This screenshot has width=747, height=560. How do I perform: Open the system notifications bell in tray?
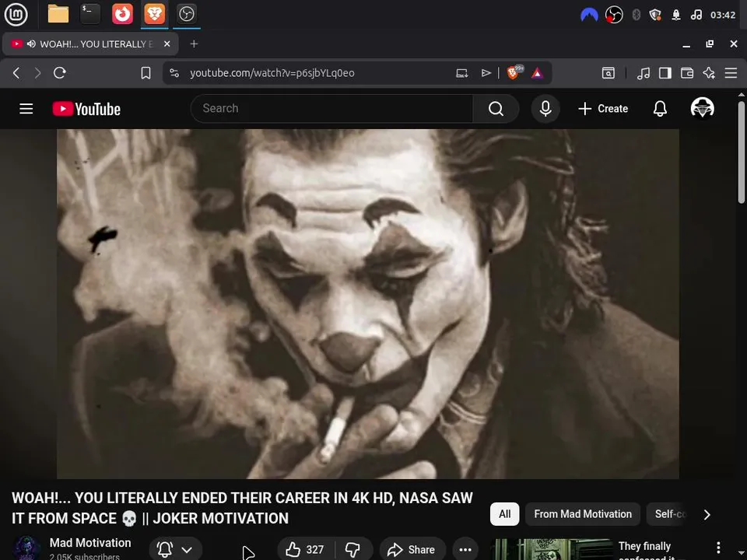[x=676, y=16]
